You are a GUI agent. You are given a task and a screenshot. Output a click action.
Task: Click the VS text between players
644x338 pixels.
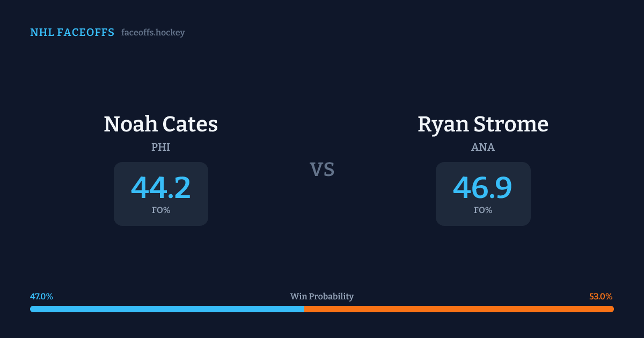(322, 170)
